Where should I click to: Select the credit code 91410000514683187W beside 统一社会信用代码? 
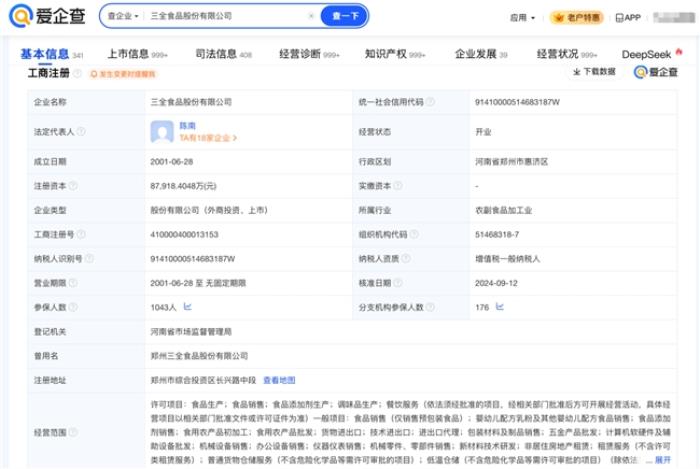[x=517, y=102]
